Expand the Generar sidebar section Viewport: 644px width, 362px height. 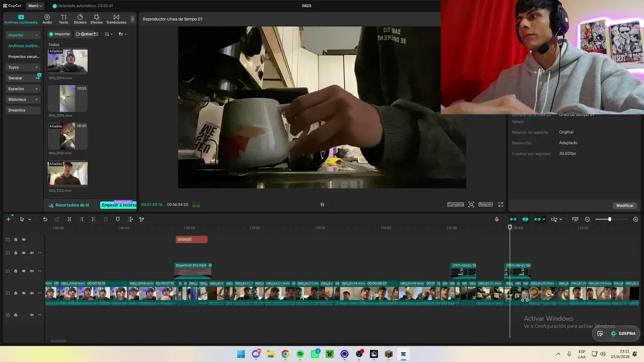pyautogui.click(x=23, y=78)
